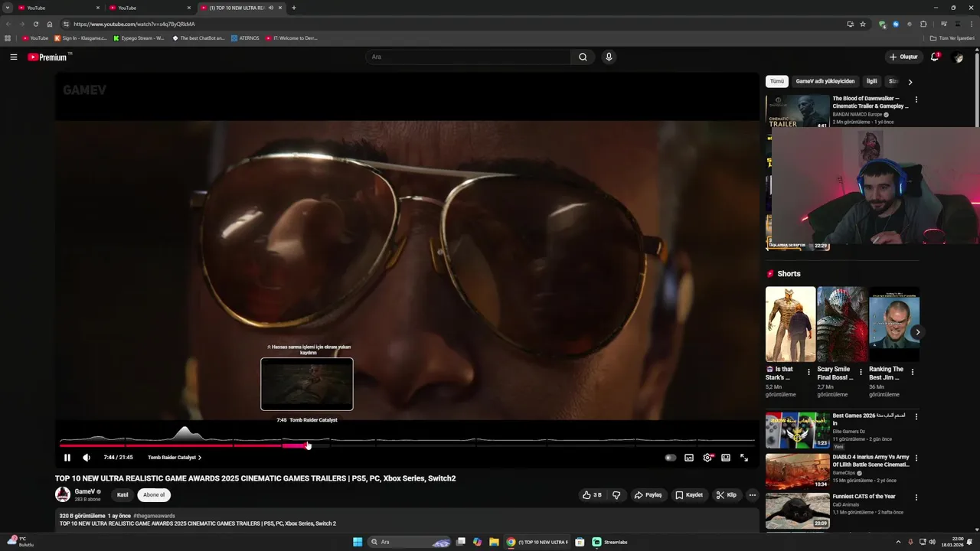Open the Oluştur create button
The image size is (980, 551).
[x=903, y=57]
